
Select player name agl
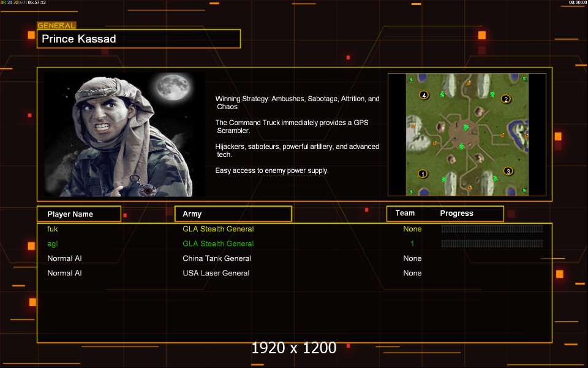(x=53, y=243)
